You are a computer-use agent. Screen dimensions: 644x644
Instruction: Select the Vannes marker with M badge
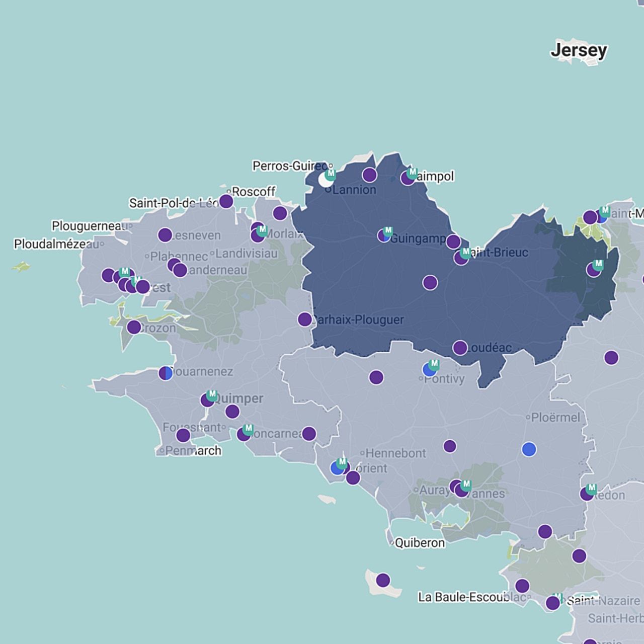461,490
